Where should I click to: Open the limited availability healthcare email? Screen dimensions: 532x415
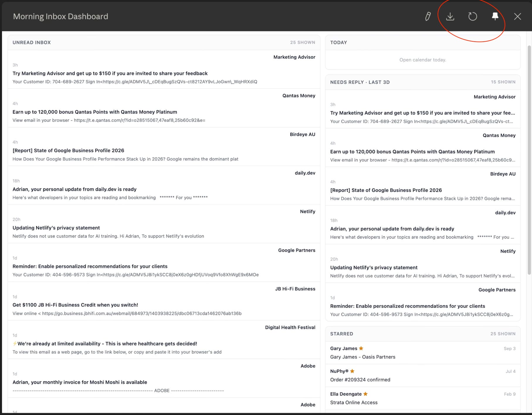(x=105, y=343)
